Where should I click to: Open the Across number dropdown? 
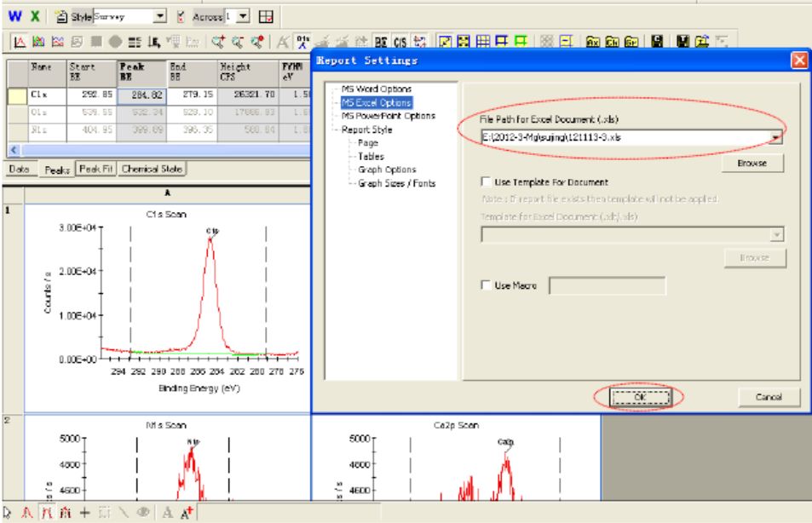pos(244,17)
